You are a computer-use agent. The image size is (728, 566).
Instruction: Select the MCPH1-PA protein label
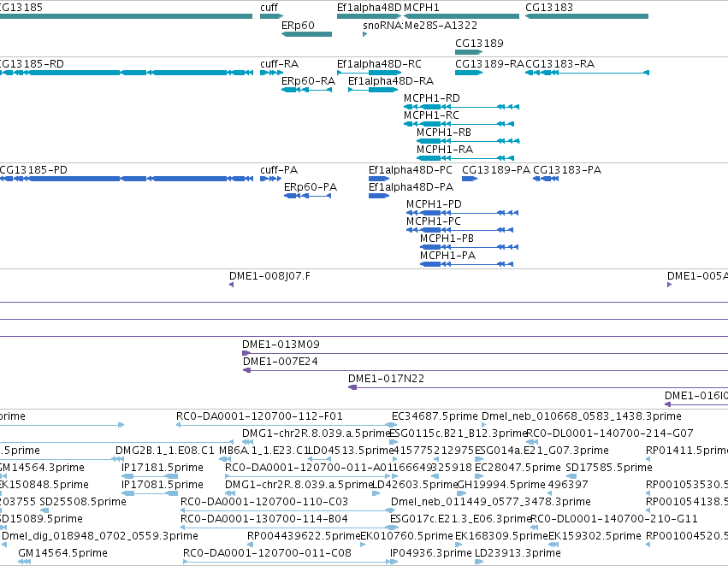tap(448, 256)
